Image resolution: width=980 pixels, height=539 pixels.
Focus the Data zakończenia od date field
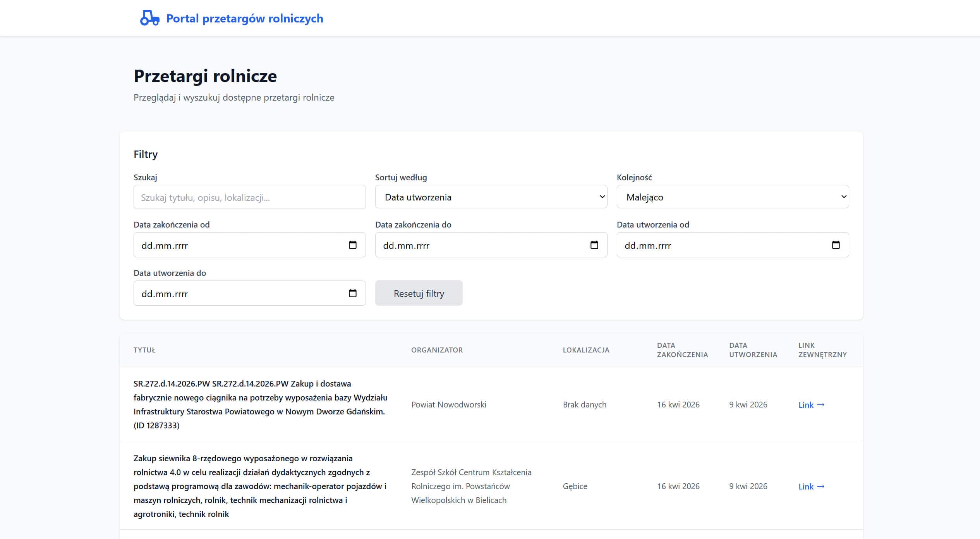click(x=232, y=245)
